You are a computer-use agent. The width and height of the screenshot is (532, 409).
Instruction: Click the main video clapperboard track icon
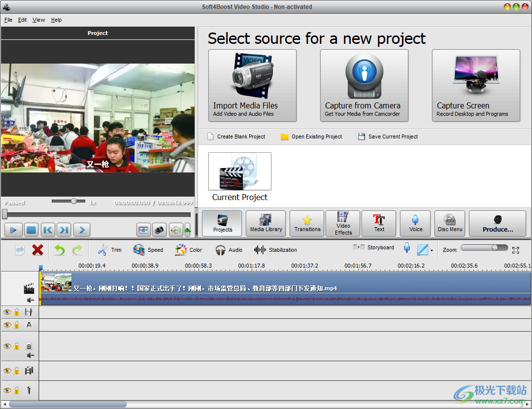point(29,288)
